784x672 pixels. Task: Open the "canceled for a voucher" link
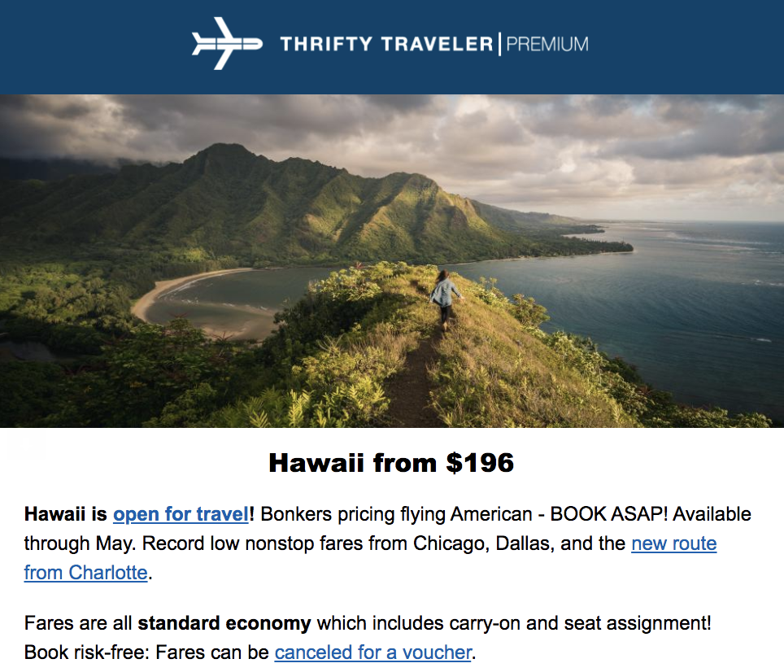(372, 652)
